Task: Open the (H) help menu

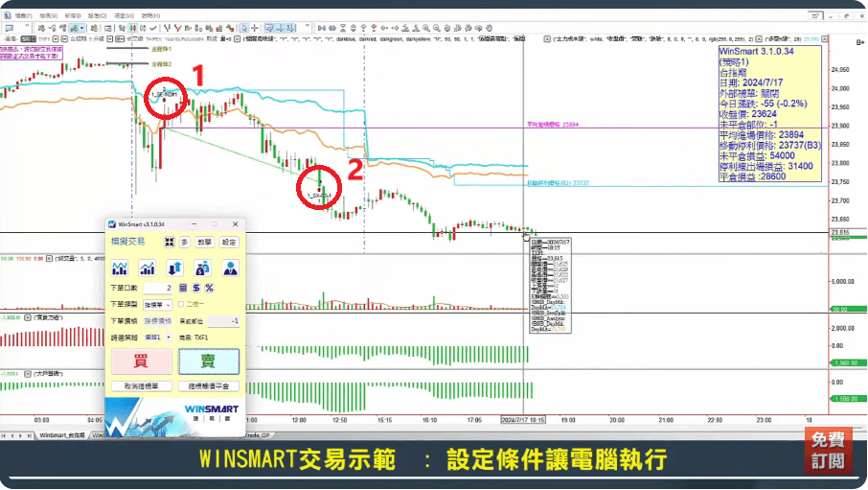Action: [150, 15]
